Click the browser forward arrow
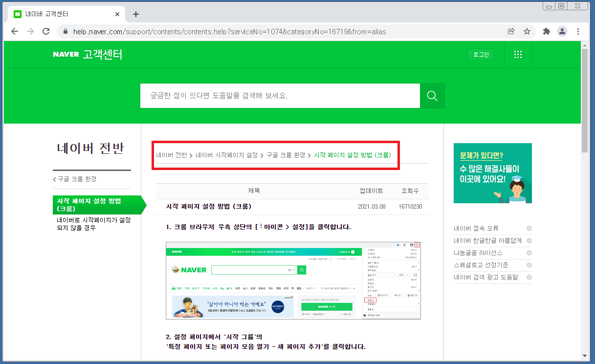Image resolution: width=595 pixels, height=364 pixels. click(x=30, y=31)
